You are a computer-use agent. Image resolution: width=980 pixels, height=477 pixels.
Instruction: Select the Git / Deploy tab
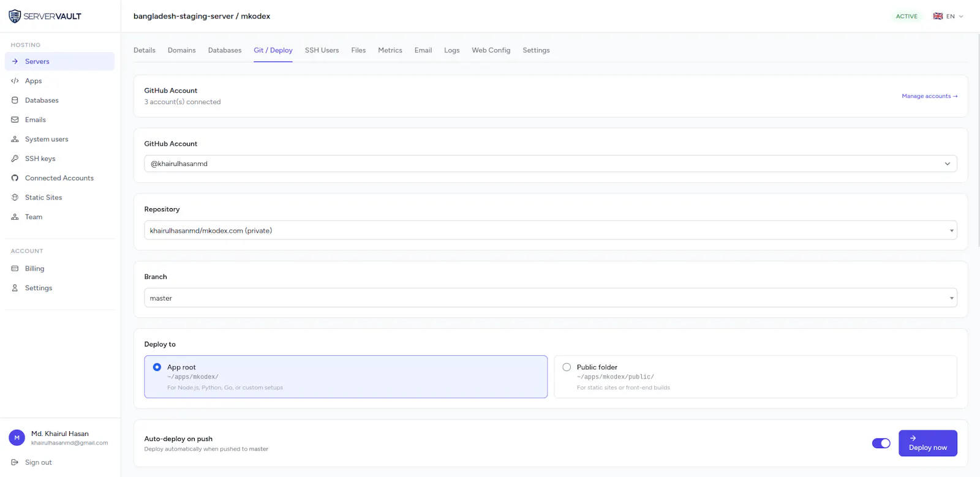pyautogui.click(x=273, y=50)
